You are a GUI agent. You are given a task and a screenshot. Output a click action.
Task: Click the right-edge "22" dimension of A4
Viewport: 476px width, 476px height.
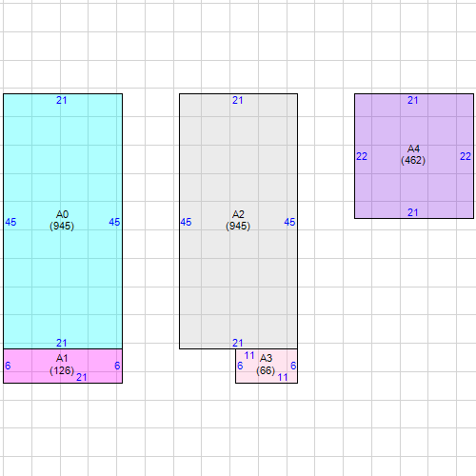pos(466,156)
